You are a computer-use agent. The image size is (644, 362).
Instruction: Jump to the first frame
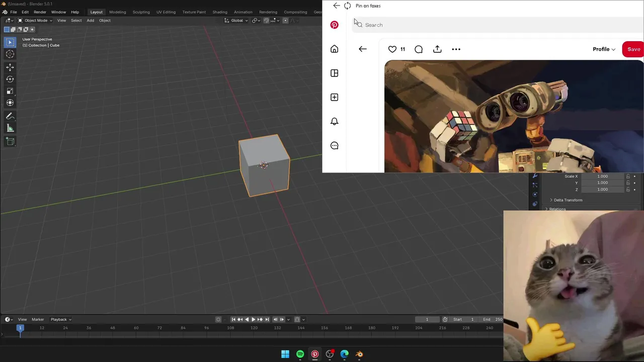[x=233, y=319]
